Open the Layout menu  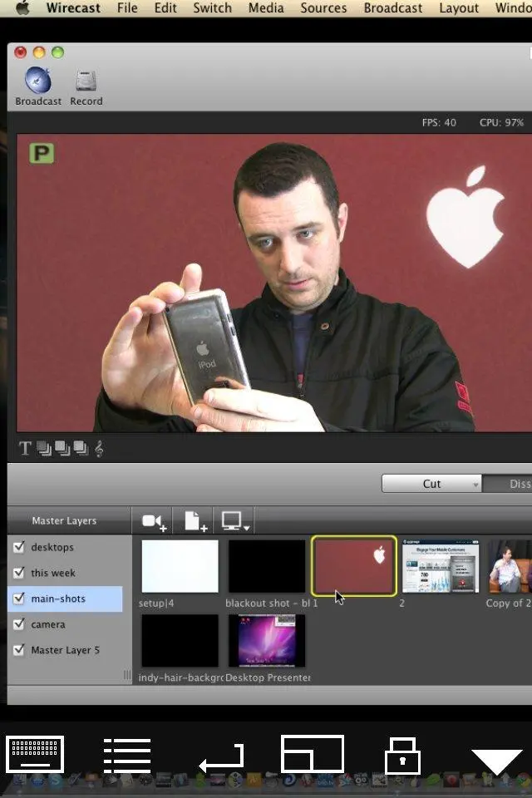(459, 8)
